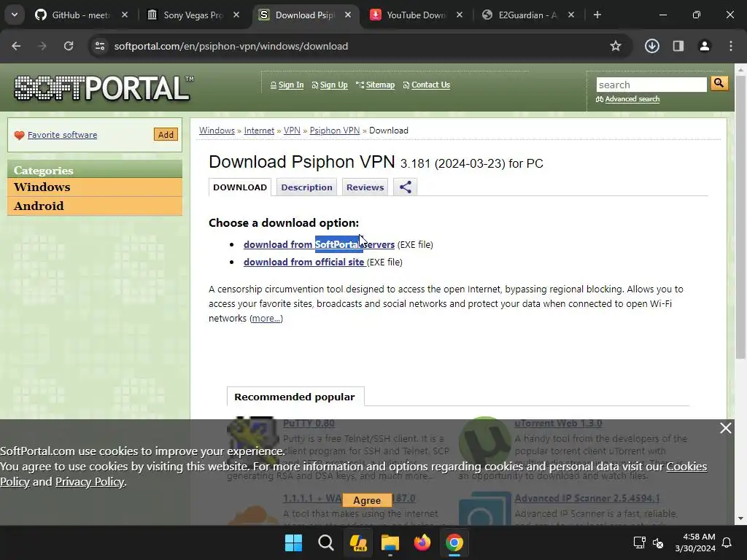Switch to the E2Guardian browser tab
The height and width of the screenshot is (560, 747).
(x=528, y=15)
